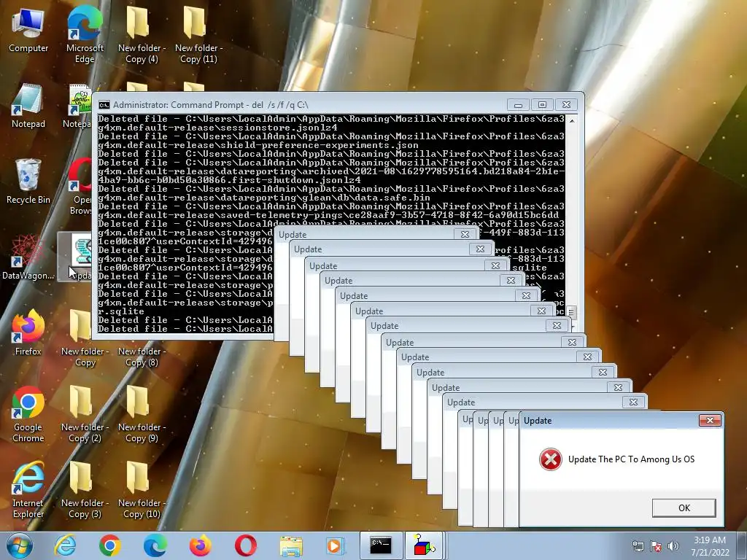Viewport: 747px width, 560px height.
Task: Open the DataWagon desktop shortcut
Action: coord(28,257)
